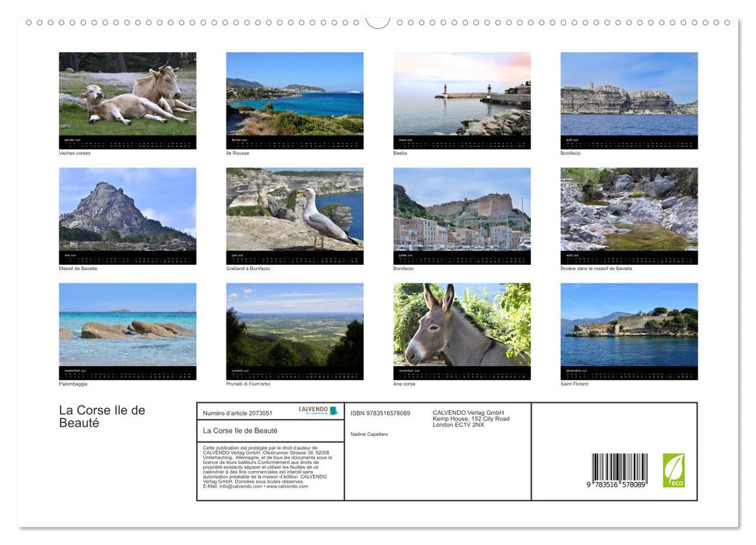
Task: Expand the copyright notice text block
Action: pos(269,465)
